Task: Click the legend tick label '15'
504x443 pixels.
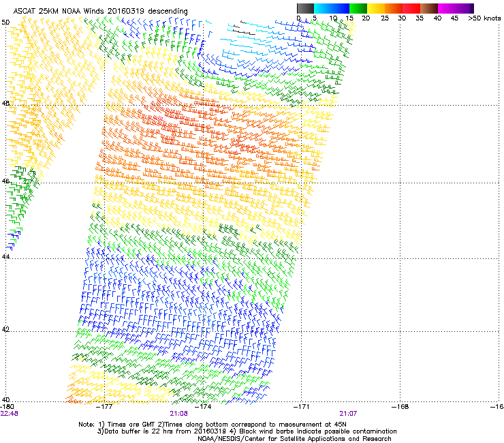Action: point(349,18)
